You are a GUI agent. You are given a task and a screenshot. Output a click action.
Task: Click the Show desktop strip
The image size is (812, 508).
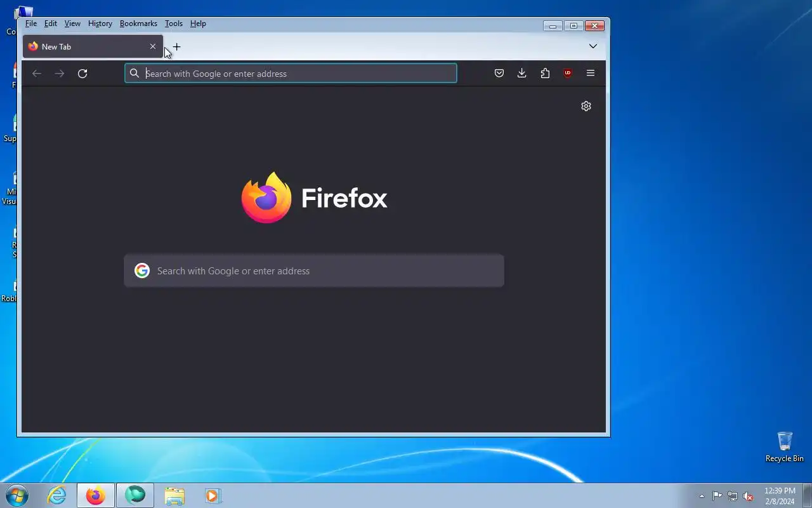(808, 495)
